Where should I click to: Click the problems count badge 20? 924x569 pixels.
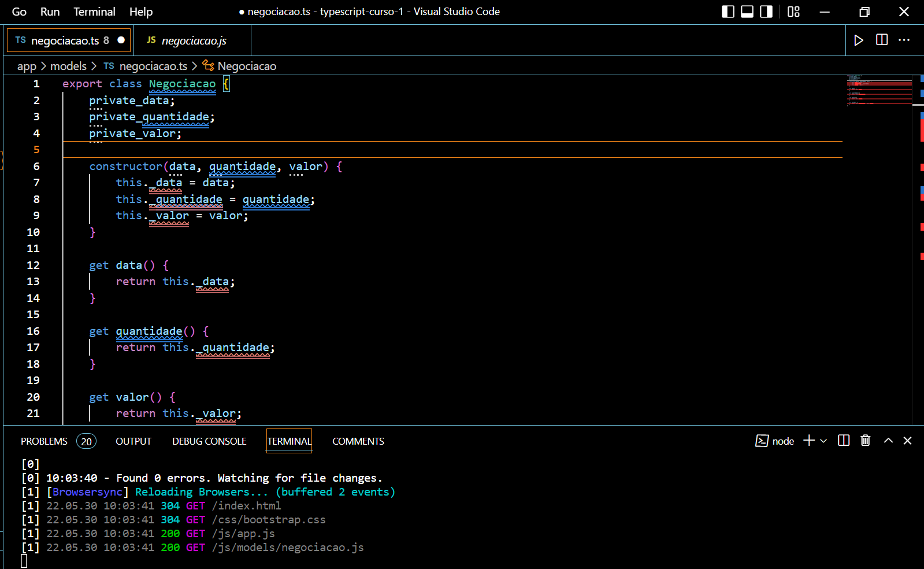pyautogui.click(x=86, y=441)
